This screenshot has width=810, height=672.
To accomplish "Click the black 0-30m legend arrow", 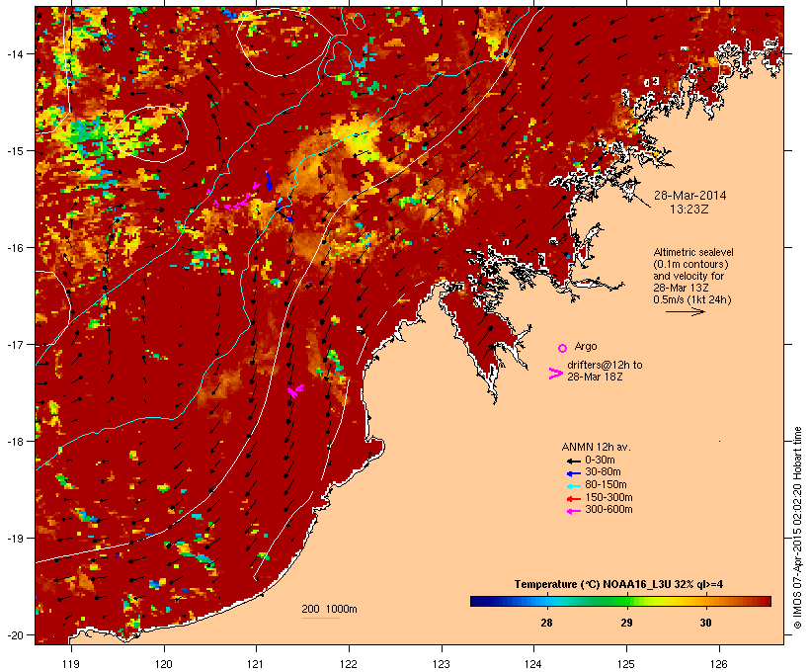I will [574, 461].
